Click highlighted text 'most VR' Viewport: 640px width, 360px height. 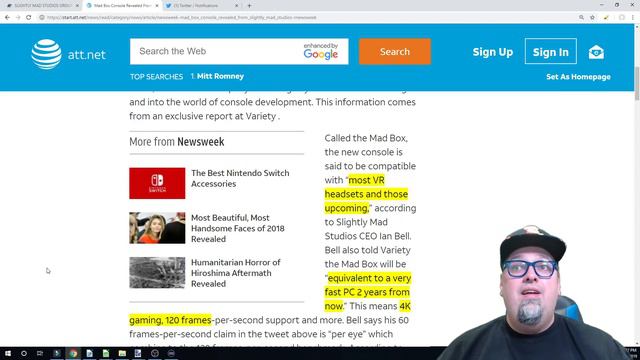click(366, 180)
